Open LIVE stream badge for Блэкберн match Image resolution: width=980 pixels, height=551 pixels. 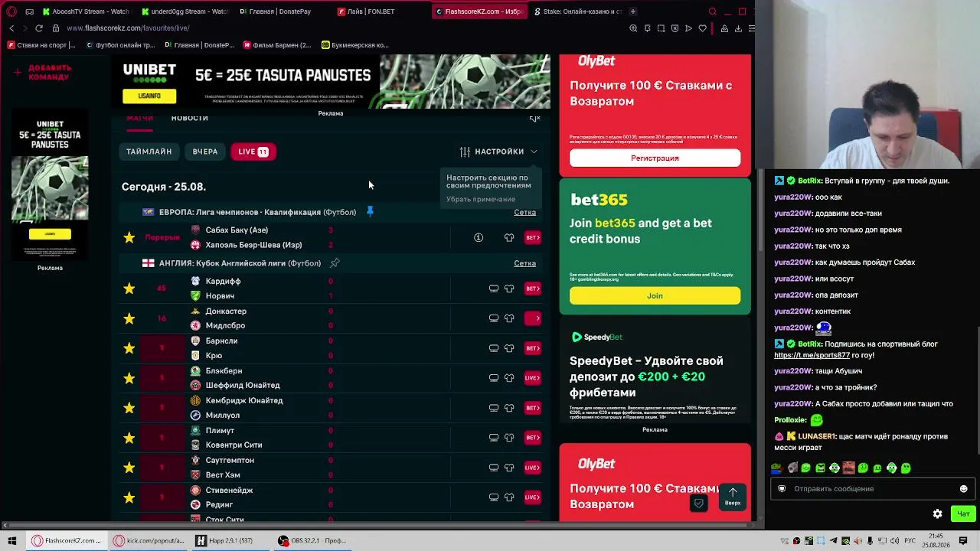point(532,378)
